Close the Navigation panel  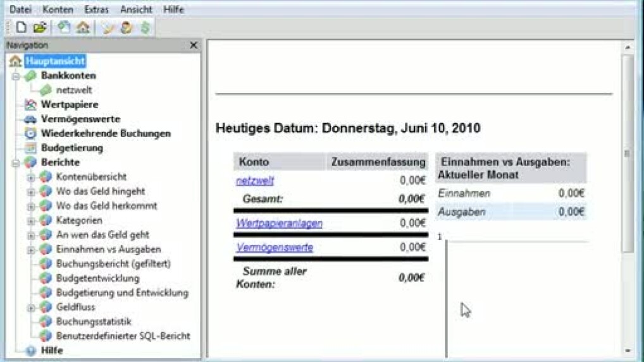pos(194,45)
